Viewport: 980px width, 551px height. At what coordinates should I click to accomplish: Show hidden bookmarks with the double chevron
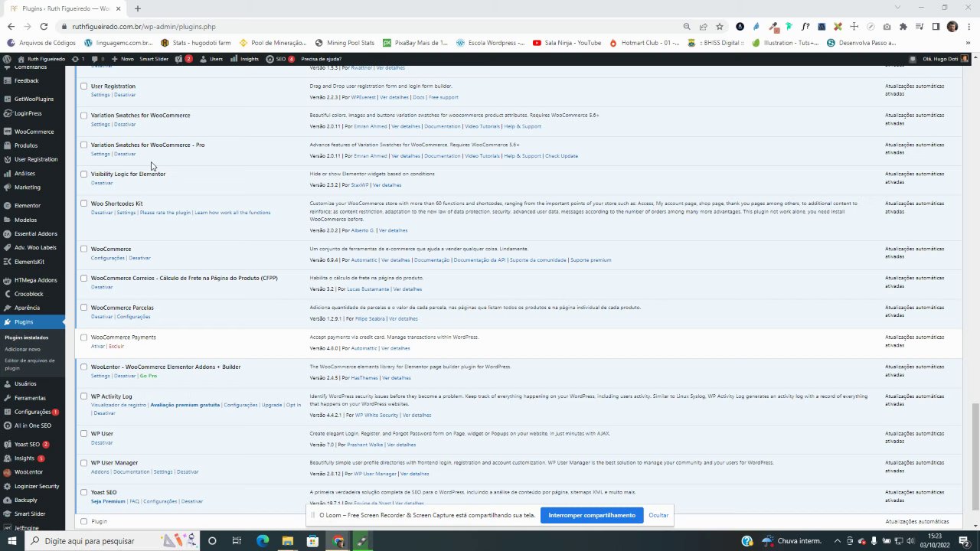coord(969,43)
